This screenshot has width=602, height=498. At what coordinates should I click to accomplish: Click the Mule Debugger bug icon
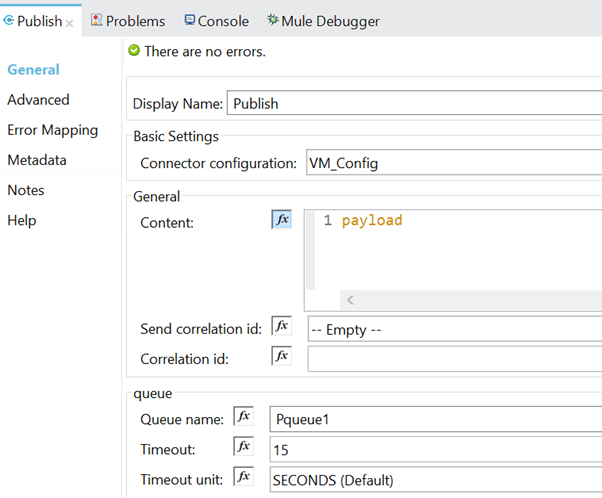(273, 20)
